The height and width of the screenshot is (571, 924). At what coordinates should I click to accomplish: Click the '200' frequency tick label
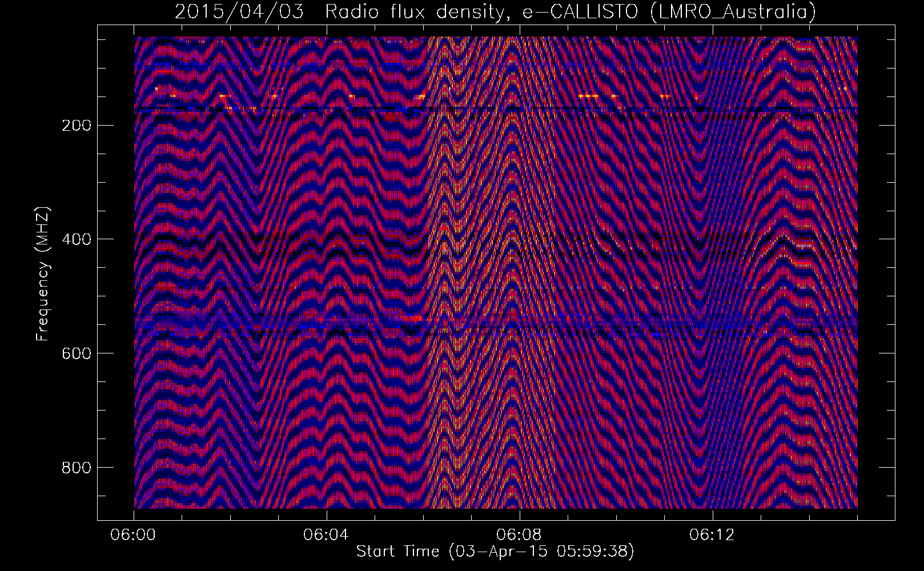pos(76,125)
